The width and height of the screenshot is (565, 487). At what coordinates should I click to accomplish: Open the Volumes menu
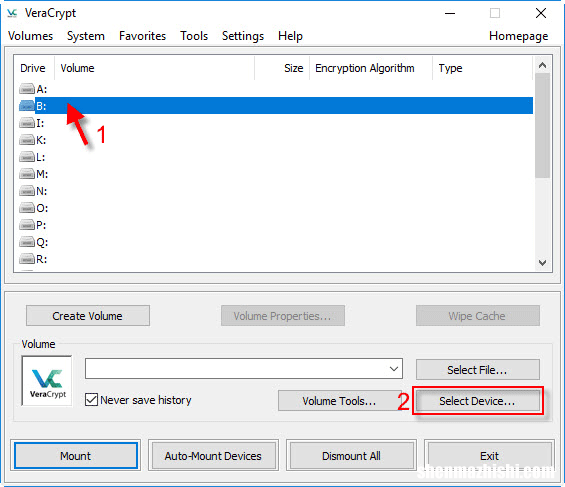coord(31,36)
